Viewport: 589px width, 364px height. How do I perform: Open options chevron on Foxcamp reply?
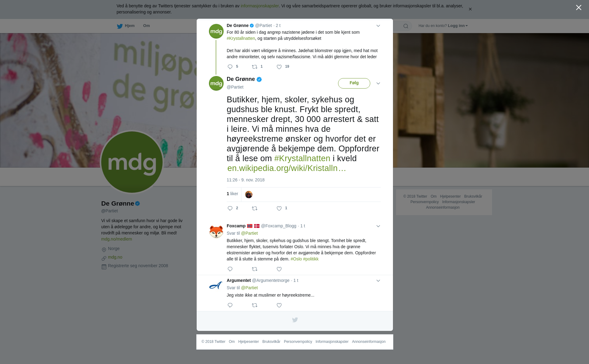click(378, 226)
